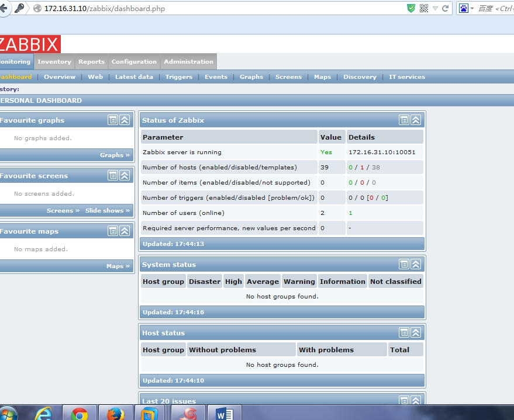514x420 pixels.
Task: Open the Configuration main tab
Action: 134,61
